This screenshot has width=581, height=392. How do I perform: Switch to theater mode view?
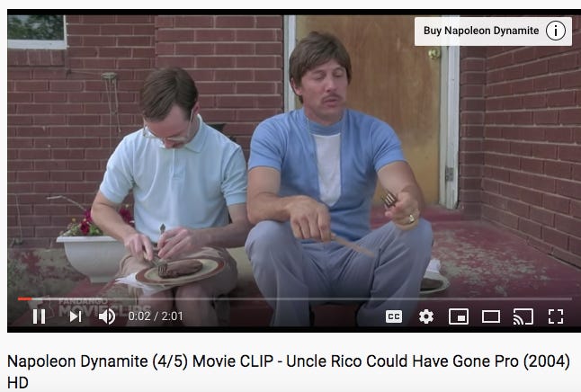[x=490, y=316]
